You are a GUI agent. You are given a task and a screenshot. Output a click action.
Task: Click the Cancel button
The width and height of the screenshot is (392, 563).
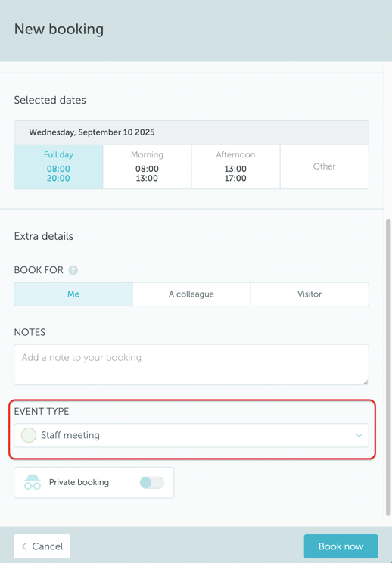(x=42, y=546)
